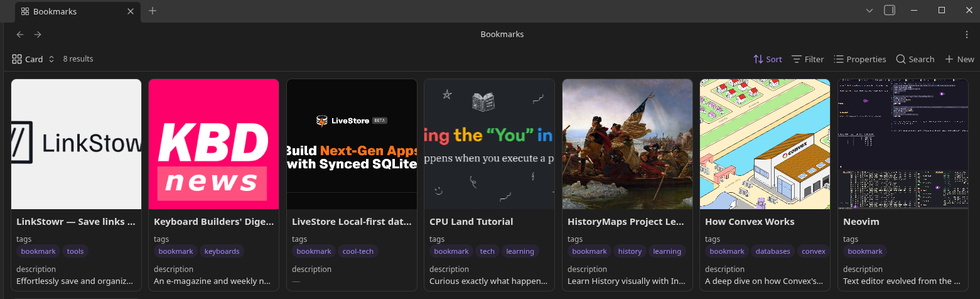Screen dimensions: 980x299
Task: Click the 'tools' tag on LinkStowr card
Action: [x=75, y=251]
